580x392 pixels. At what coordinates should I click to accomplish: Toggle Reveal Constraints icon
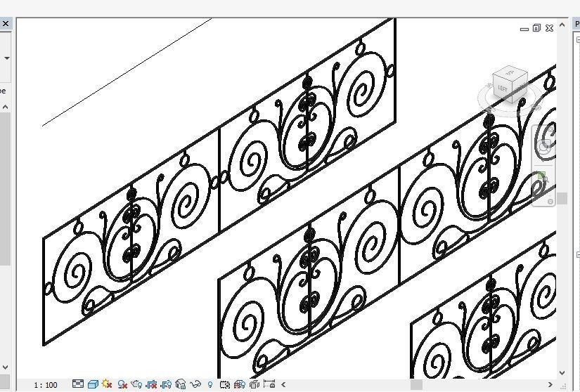tap(269, 384)
